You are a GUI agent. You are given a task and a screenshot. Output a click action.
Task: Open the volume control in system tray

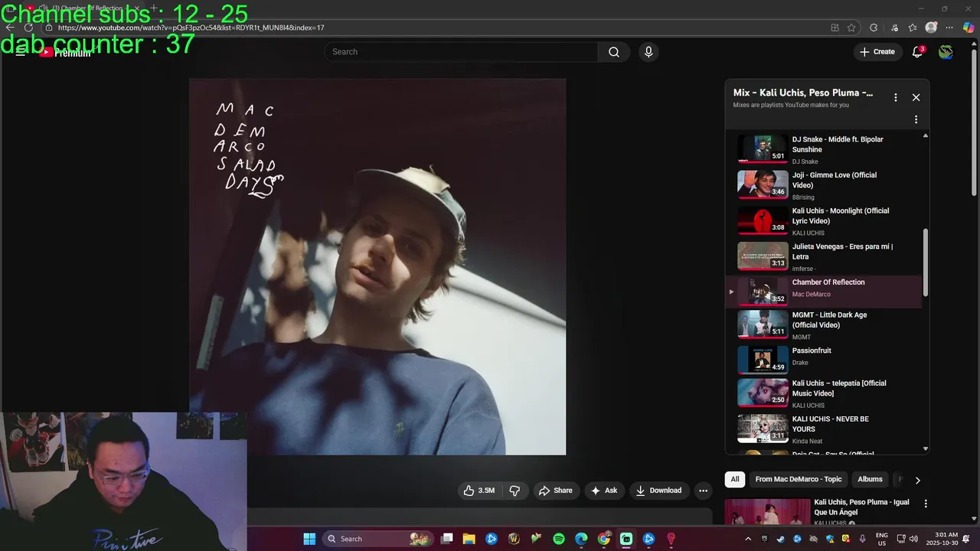(913, 539)
